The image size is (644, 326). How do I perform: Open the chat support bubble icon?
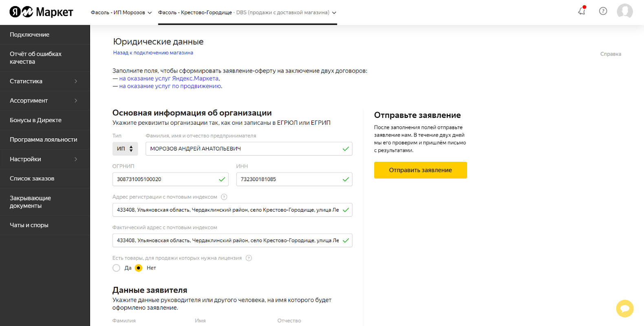624,308
